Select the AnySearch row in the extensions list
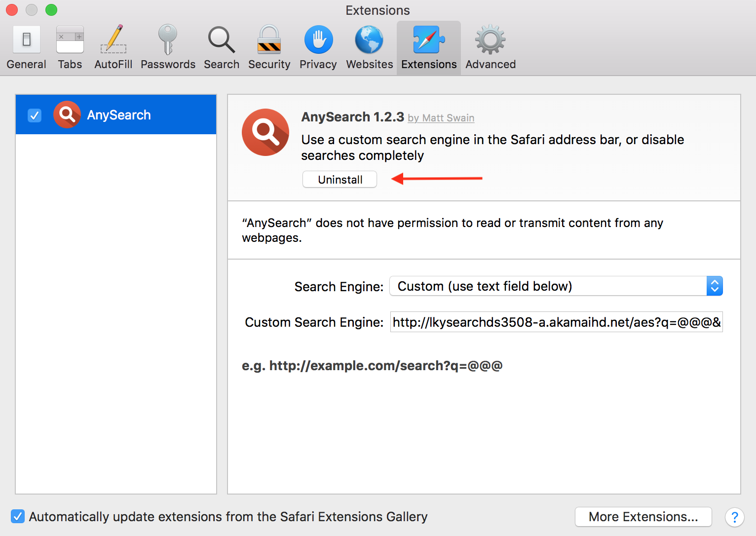The width and height of the screenshot is (756, 536). pos(116,115)
